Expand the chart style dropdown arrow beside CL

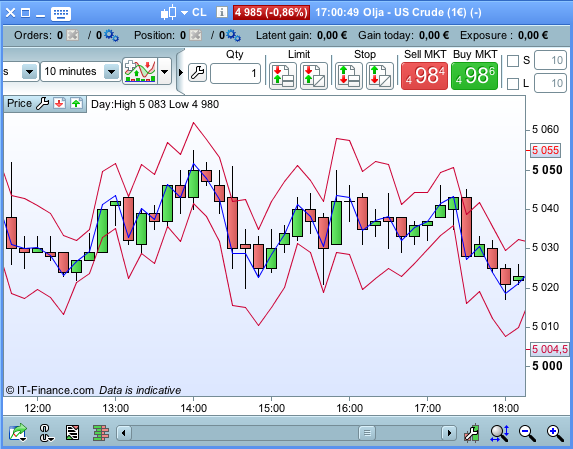point(184,13)
